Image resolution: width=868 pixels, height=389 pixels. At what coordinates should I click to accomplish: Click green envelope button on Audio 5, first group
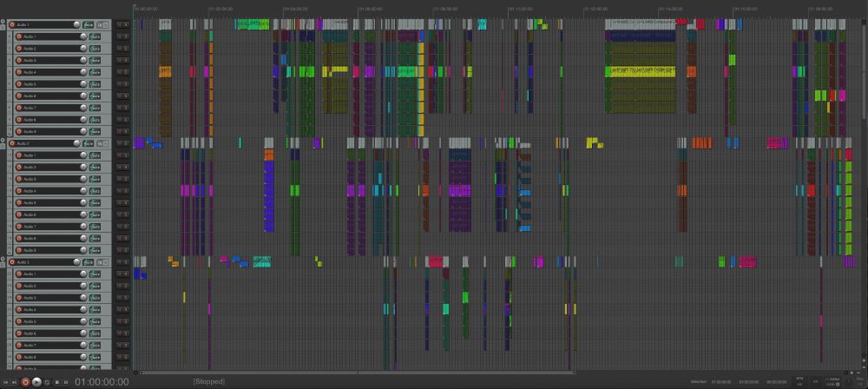(x=95, y=84)
